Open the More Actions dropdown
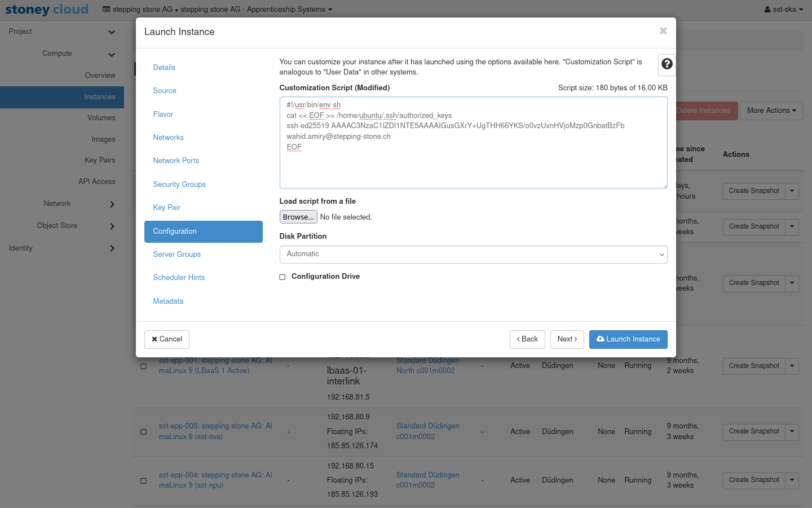The height and width of the screenshot is (508, 812). pos(771,111)
